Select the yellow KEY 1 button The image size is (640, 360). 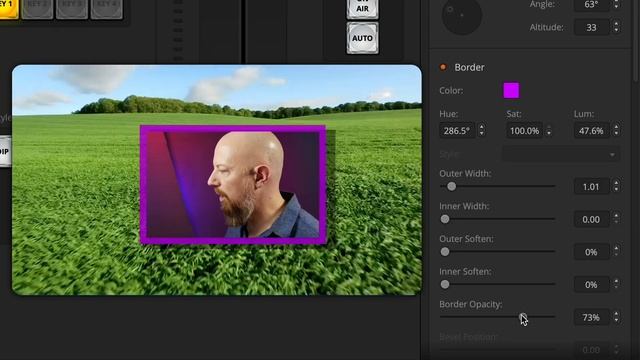8,8
